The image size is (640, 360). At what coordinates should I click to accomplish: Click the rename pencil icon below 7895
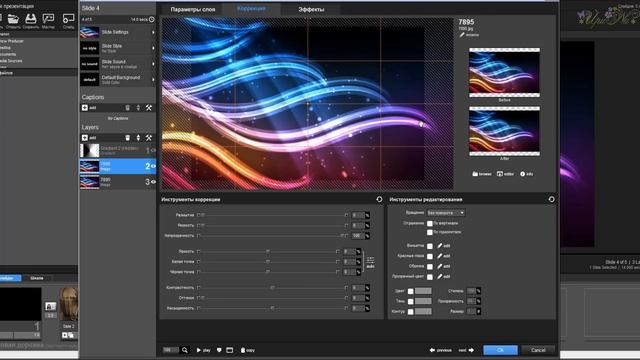coord(462,35)
